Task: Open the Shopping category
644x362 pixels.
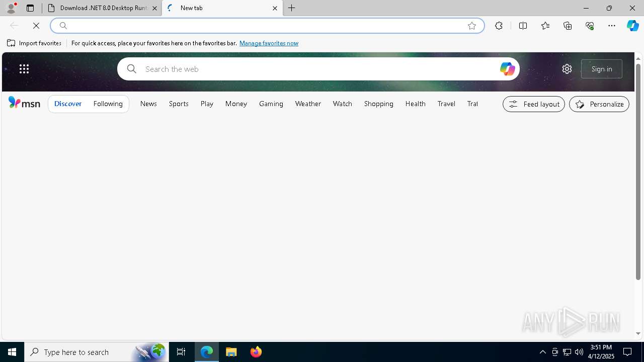Action: [379, 104]
